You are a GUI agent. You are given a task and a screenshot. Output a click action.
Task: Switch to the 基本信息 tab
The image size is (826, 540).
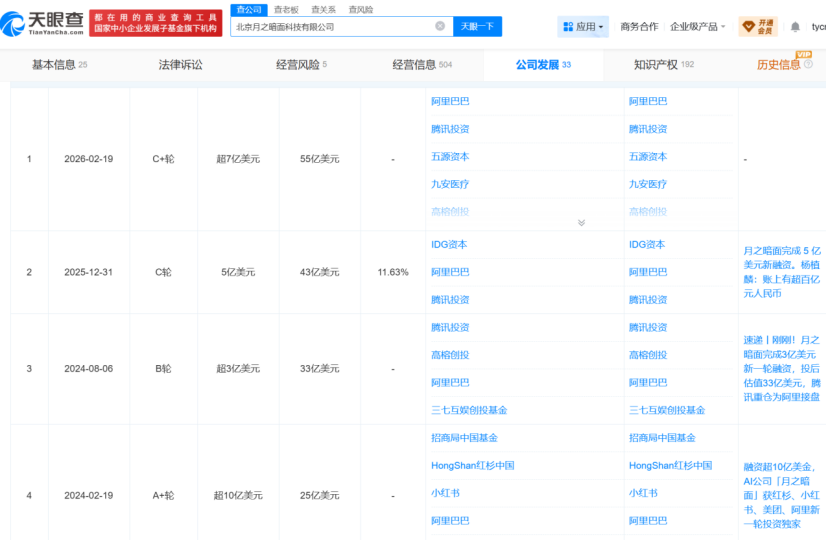(60, 65)
